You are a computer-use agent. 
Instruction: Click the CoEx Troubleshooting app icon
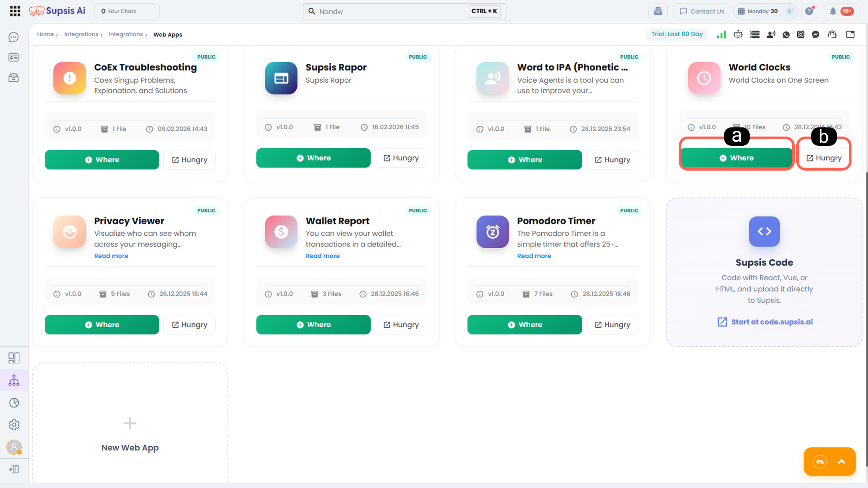(70, 78)
